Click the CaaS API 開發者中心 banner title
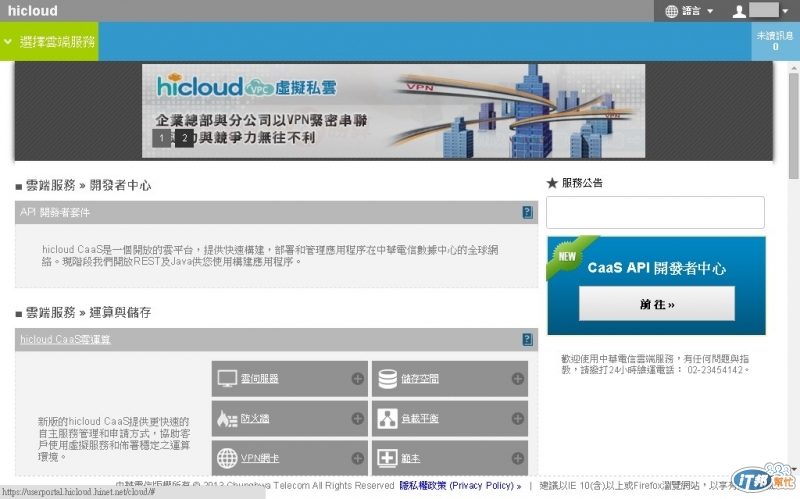 click(x=657, y=268)
